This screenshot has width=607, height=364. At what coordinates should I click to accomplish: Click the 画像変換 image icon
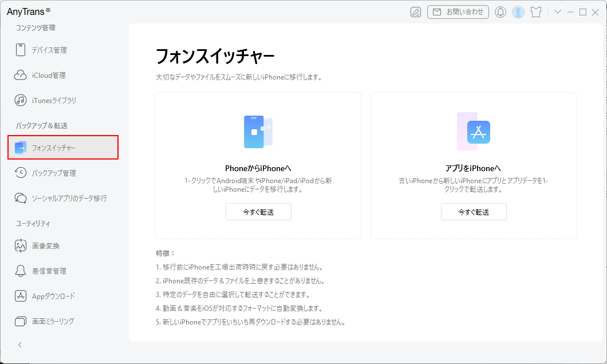(21, 246)
